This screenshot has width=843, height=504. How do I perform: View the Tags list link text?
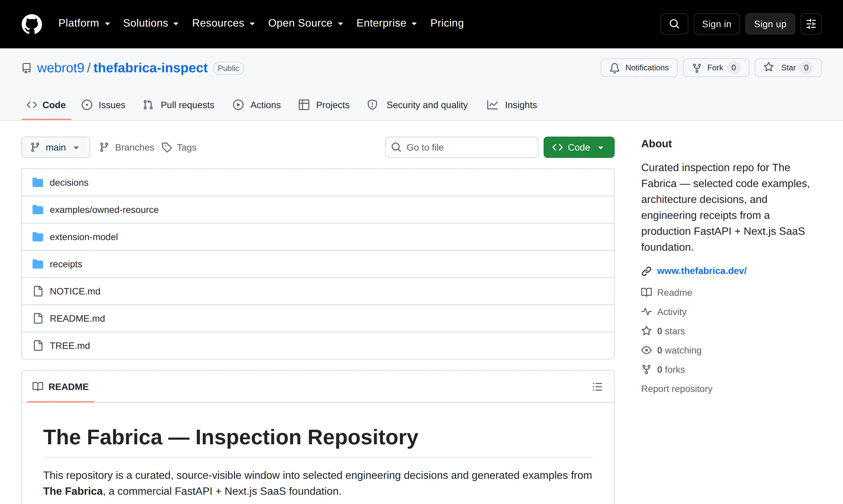[x=187, y=148]
